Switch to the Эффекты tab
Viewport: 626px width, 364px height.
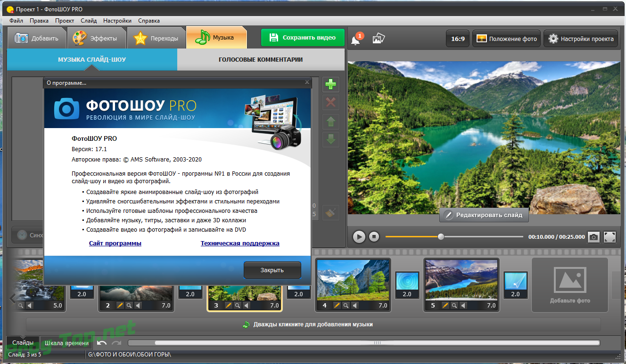(97, 38)
